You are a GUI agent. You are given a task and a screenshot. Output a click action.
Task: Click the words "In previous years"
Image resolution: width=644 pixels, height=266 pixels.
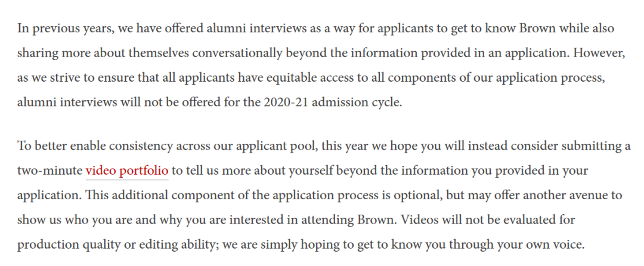tap(67, 29)
